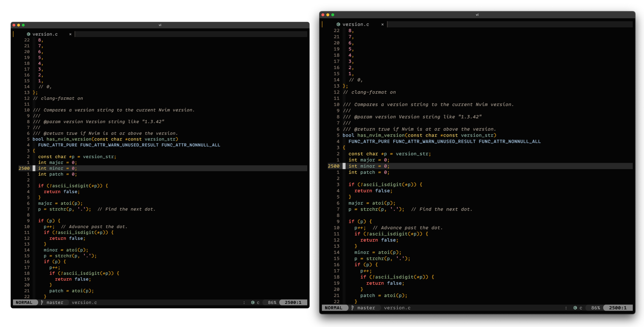Image resolution: width=644 pixels, height=327 pixels.
Task: Click 2500:1 cursor position in right statusline
Action: [x=618, y=308]
